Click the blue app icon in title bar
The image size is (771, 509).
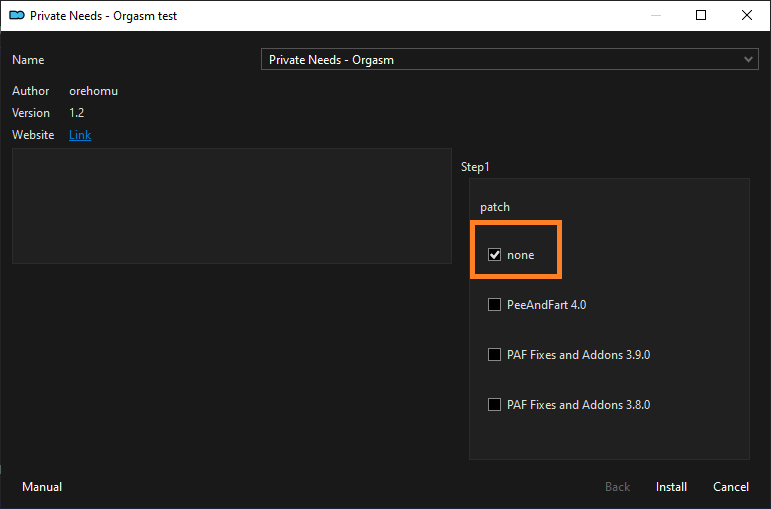tap(17, 16)
